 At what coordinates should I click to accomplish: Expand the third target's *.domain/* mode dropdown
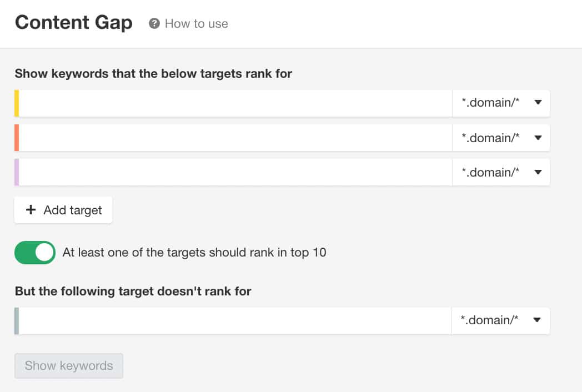click(x=501, y=172)
